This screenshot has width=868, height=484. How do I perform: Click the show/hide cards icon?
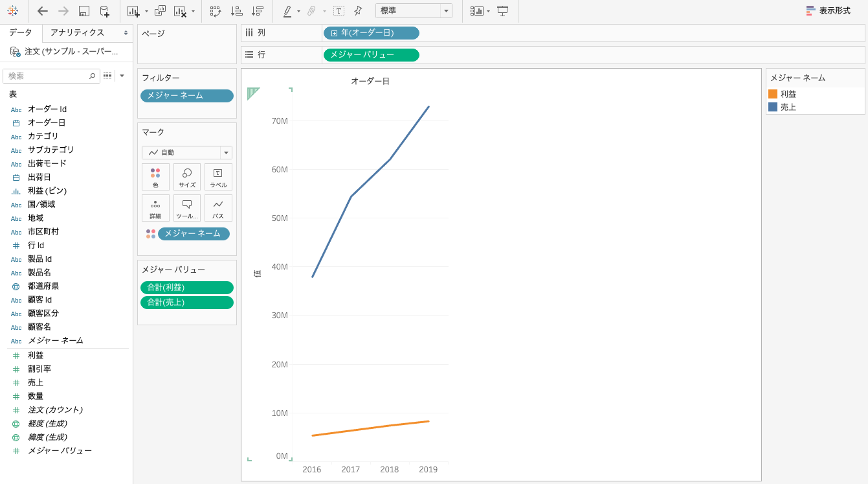point(477,11)
